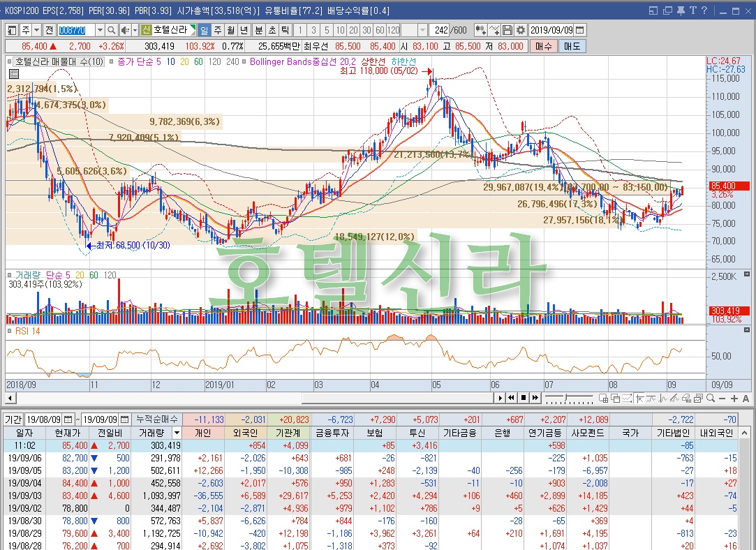Image resolution: width=756 pixels, height=550 pixels.
Task: Click the 주 button in toolbar
Action: pos(26,31)
